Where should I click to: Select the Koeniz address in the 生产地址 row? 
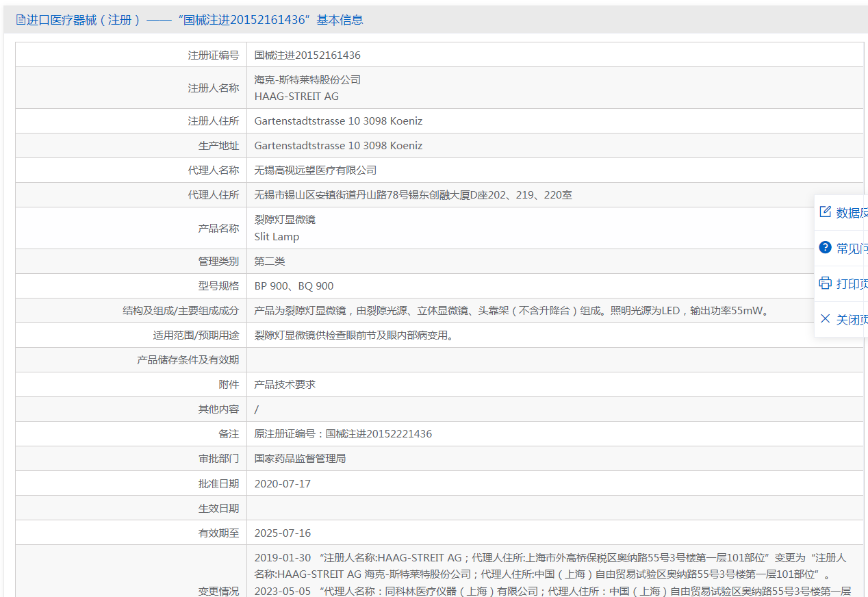coord(338,146)
